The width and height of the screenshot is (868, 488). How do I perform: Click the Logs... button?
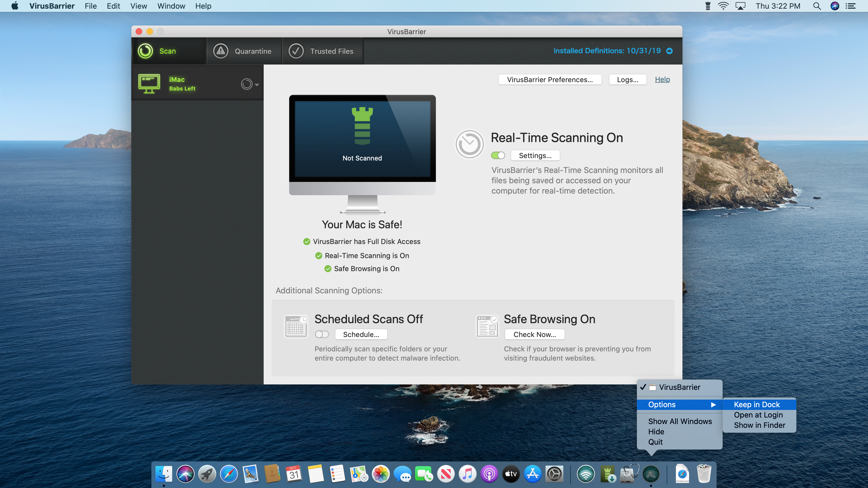pyautogui.click(x=627, y=79)
